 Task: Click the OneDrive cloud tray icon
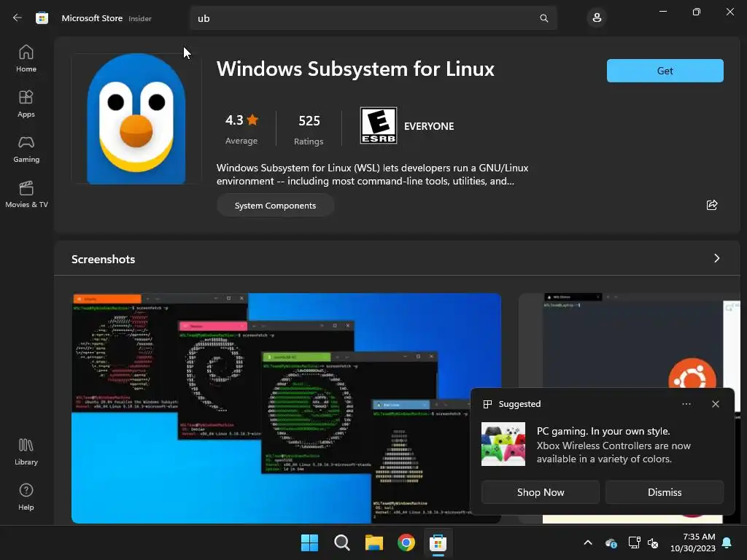[611, 542]
